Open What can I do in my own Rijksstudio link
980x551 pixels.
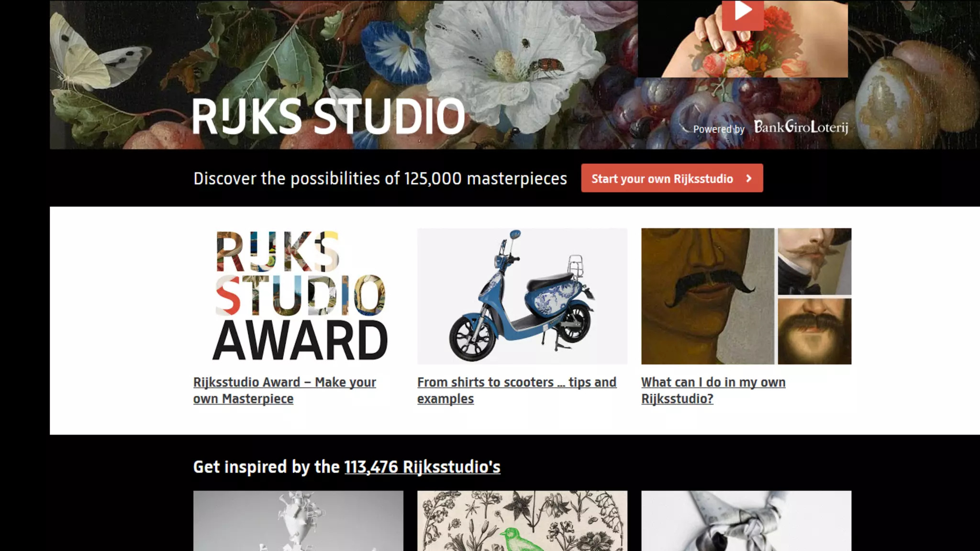tap(713, 390)
